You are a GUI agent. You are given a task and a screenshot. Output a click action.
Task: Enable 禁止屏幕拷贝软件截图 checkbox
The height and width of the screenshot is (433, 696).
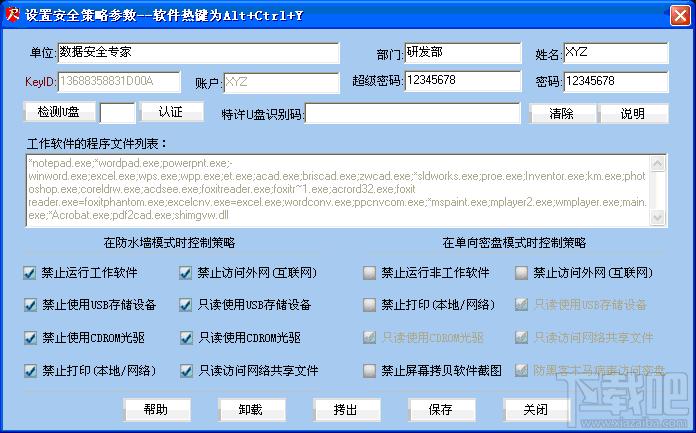coord(369,371)
